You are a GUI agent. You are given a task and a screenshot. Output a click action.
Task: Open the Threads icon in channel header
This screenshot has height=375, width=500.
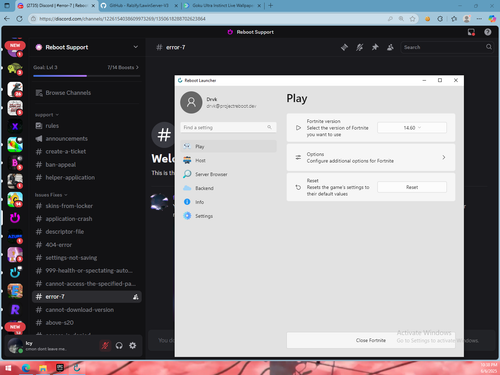click(x=344, y=47)
